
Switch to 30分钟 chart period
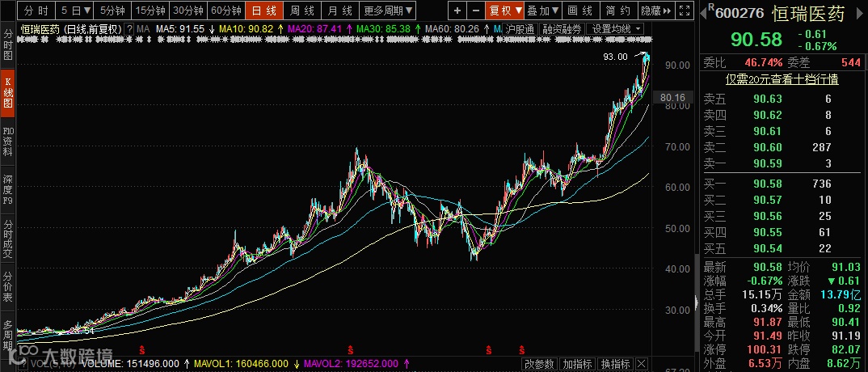tap(188, 10)
